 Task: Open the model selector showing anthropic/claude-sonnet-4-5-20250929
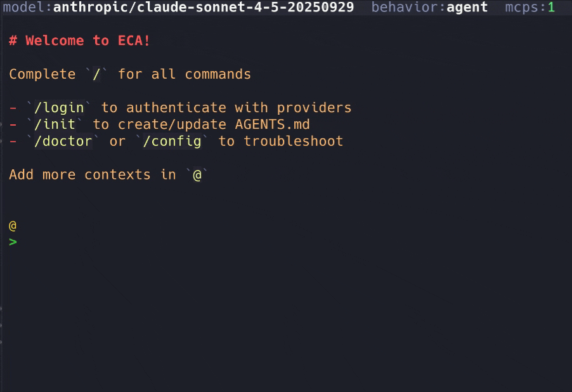coord(204,8)
